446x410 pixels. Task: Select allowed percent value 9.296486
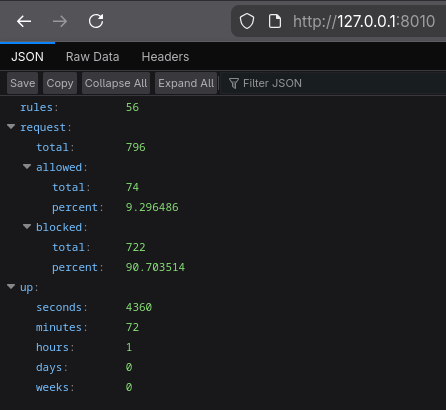152,207
